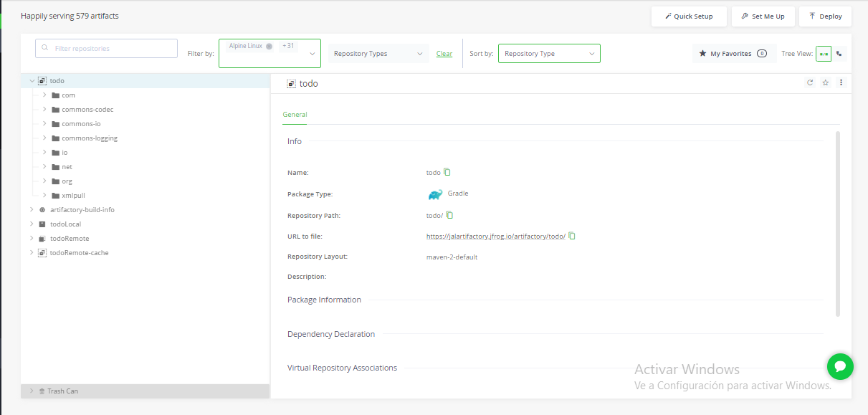Click the commons-io folder icon
Viewport: 868px width, 415px height.
[55, 124]
